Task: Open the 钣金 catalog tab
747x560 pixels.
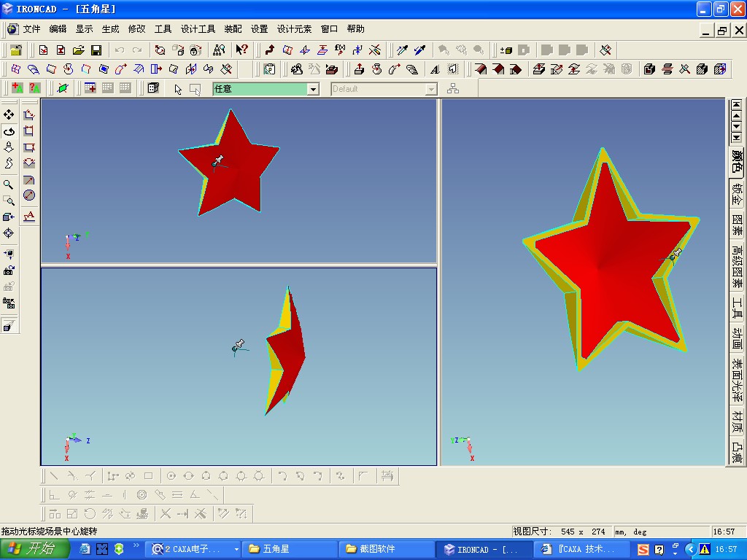Action: pos(737,194)
